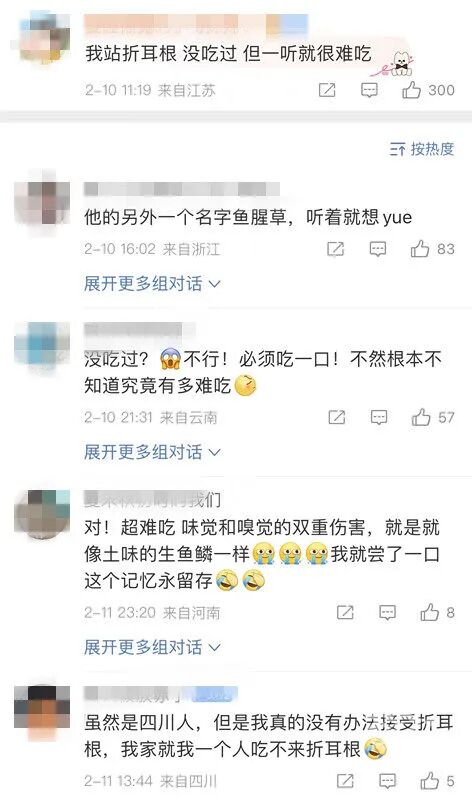Reply to the Henan comment
The width and height of the screenshot is (472, 800).
[387, 612]
